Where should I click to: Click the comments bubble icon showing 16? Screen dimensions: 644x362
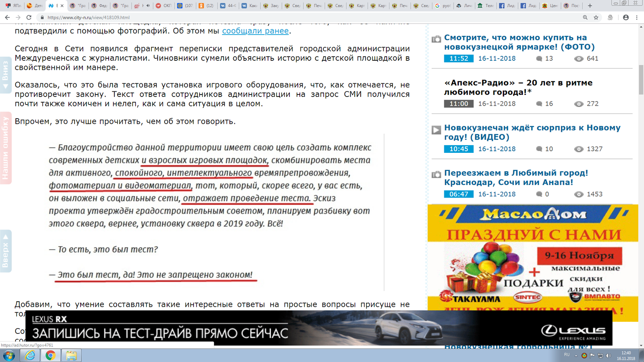(x=539, y=104)
